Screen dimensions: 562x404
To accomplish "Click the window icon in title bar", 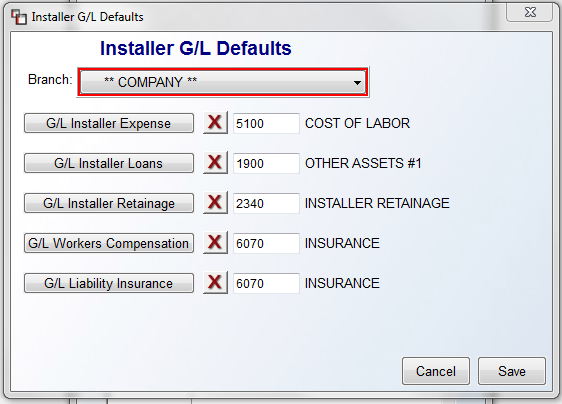I will coord(19,17).
